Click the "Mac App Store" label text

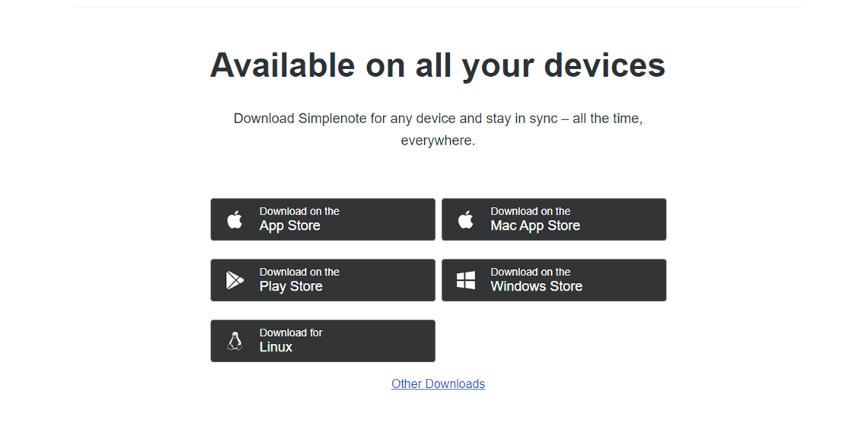pyautogui.click(x=535, y=226)
